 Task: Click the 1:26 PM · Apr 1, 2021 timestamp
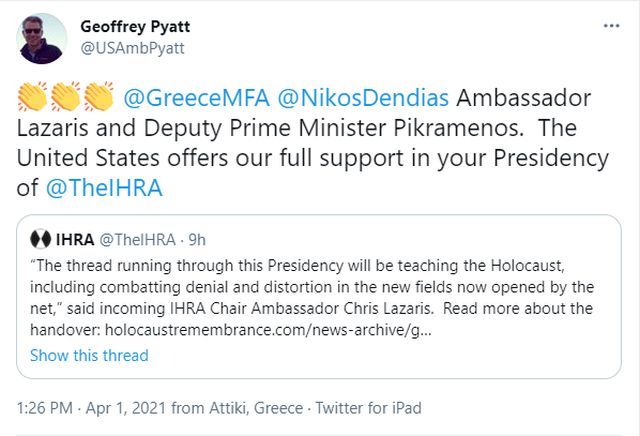pyautogui.click(x=99, y=407)
